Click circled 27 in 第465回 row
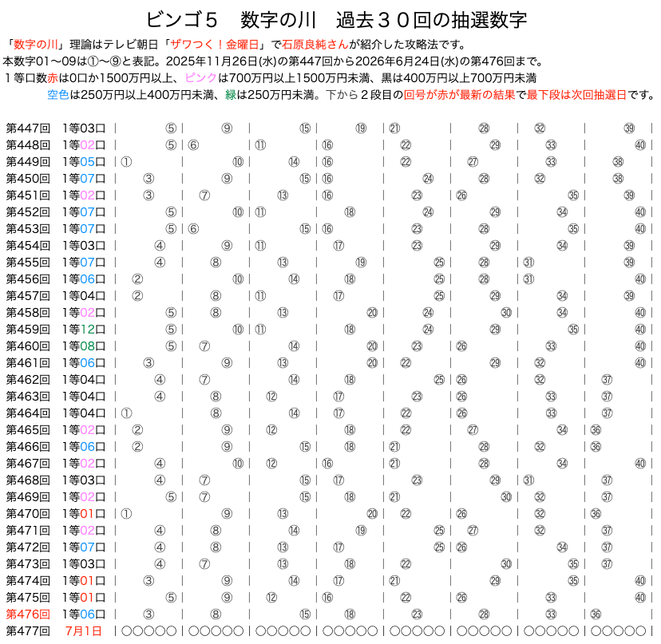661x644 pixels. click(x=473, y=430)
